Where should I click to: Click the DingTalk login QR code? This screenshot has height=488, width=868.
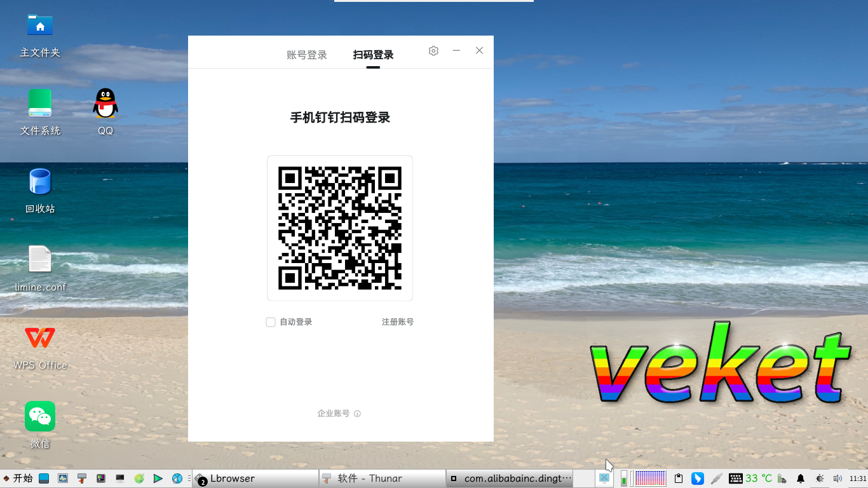[340, 228]
